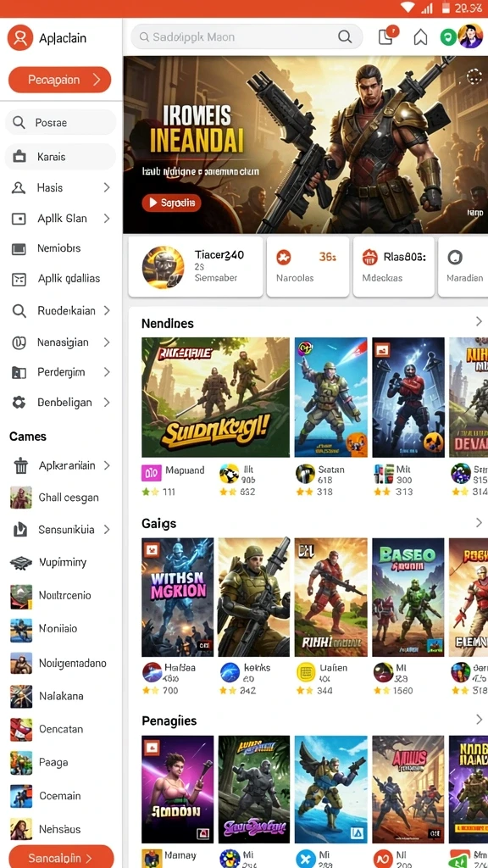Click the orange Penagaian button
Viewport: 488px width, 868px height.
(x=60, y=80)
